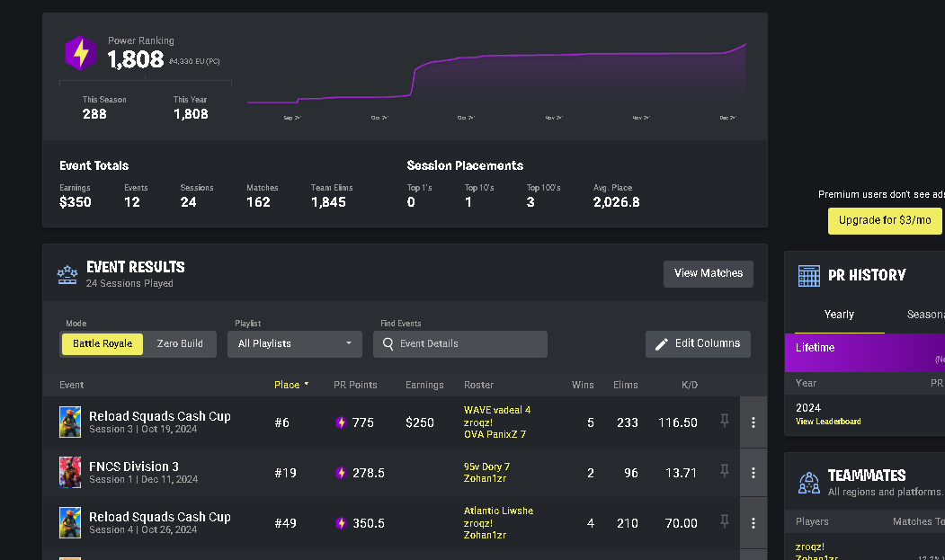The height and width of the screenshot is (560, 945).
Task: Pin the Reload Squads Cash Cup Session 3 row
Action: (x=725, y=421)
